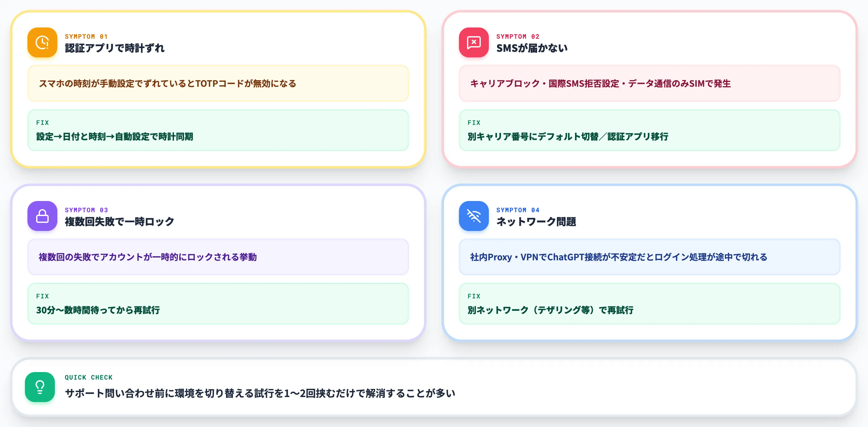Click the サポート問い合わせ前に tip sentence
The height and width of the screenshot is (427, 868).
[x=260, y=393]
